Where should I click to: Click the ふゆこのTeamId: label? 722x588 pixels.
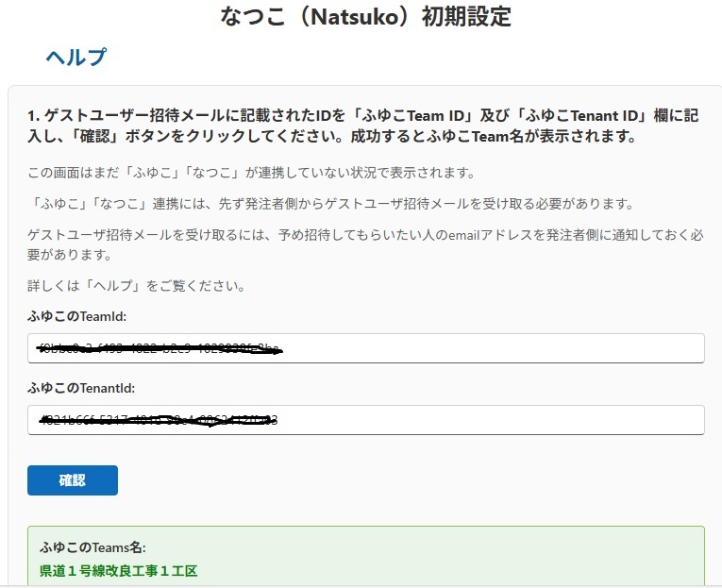(x=76, y=317)
